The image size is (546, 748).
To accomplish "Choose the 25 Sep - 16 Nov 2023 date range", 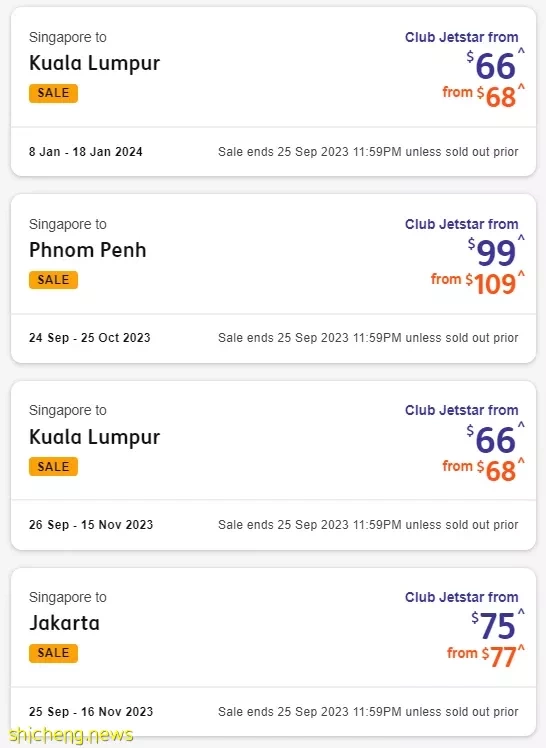I will pos(91,712).
